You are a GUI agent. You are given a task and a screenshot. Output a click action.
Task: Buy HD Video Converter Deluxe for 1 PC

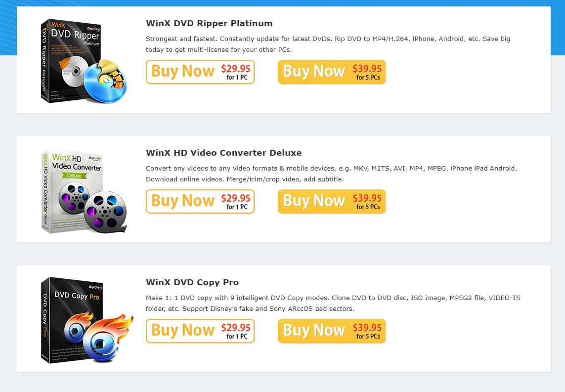(x=200, y=201)
